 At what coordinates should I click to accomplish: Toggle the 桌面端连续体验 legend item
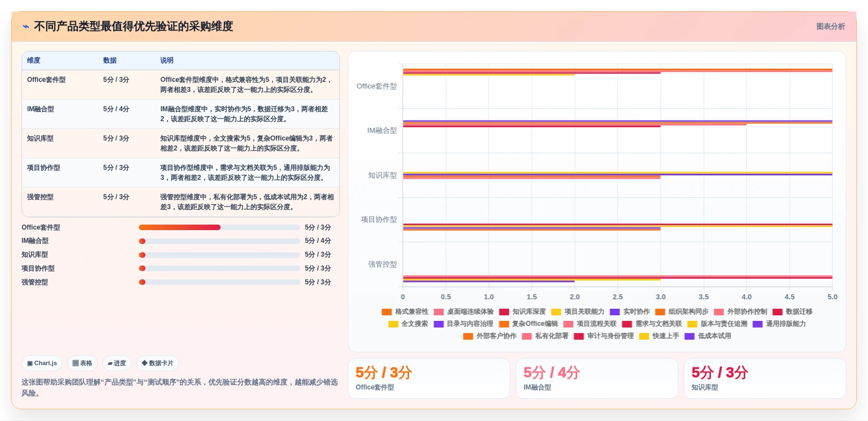click(x=463, y=312)
